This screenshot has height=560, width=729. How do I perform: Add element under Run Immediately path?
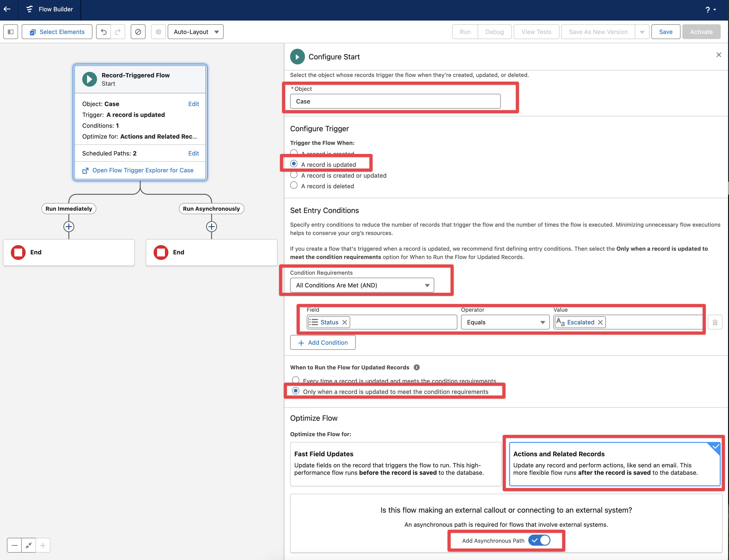pos(69,227)
